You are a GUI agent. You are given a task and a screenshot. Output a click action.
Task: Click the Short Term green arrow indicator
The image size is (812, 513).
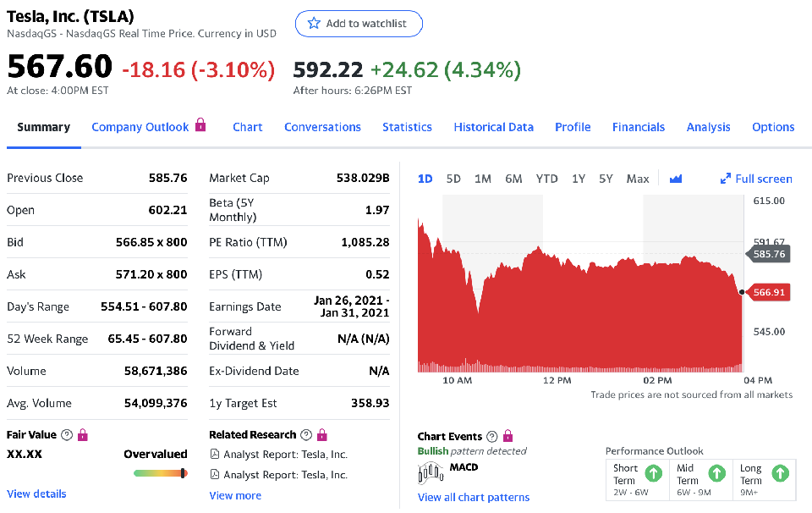[x=653, y=474]
